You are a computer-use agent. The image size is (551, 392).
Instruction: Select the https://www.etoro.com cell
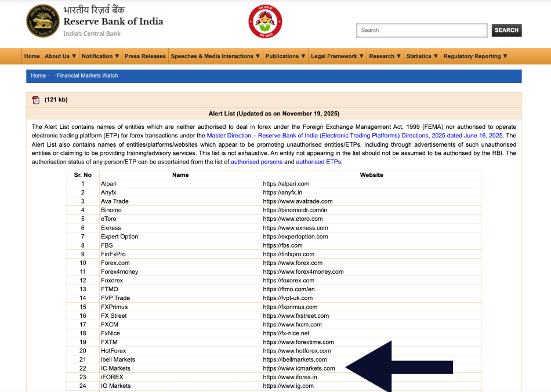coord(371,219)
